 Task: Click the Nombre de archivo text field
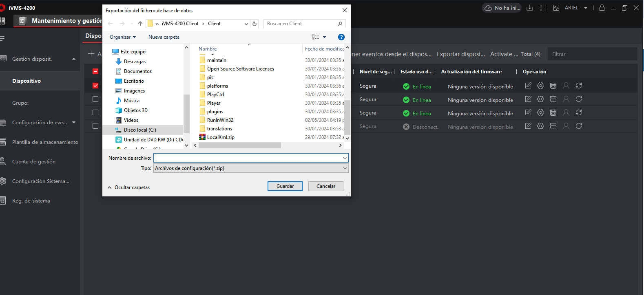pyautogui.click(x=248, y=158)
